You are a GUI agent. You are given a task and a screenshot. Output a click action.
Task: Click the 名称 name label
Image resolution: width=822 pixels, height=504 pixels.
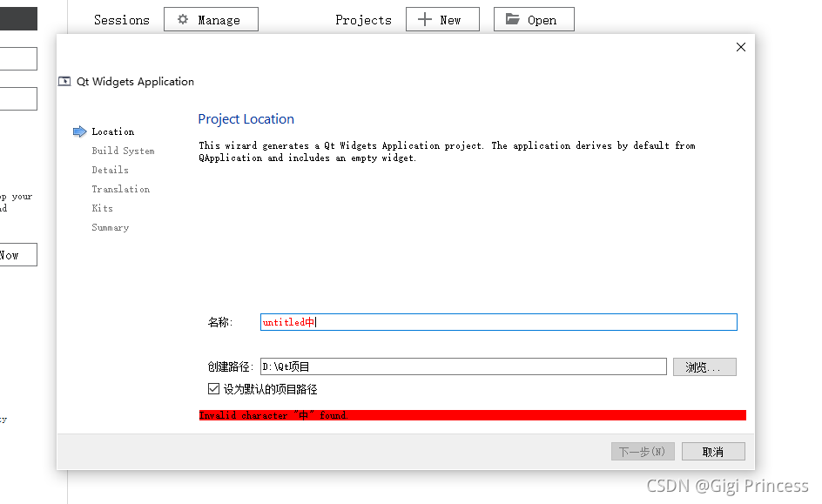click(x=220, y=322)
